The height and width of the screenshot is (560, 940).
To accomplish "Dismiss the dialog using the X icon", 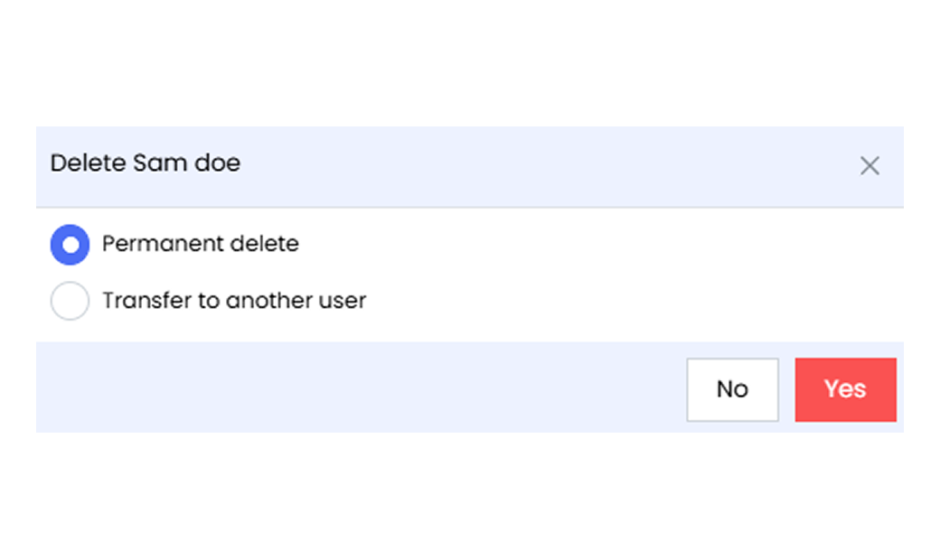I will coord(869,166).
